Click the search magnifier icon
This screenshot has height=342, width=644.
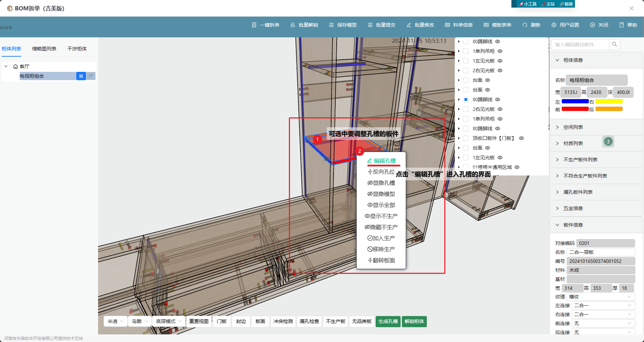615,44
